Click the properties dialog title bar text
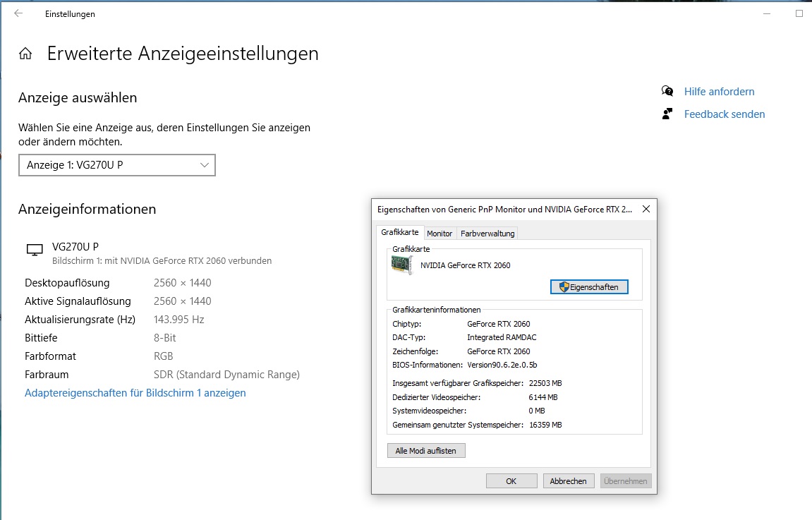 point(505,210)
